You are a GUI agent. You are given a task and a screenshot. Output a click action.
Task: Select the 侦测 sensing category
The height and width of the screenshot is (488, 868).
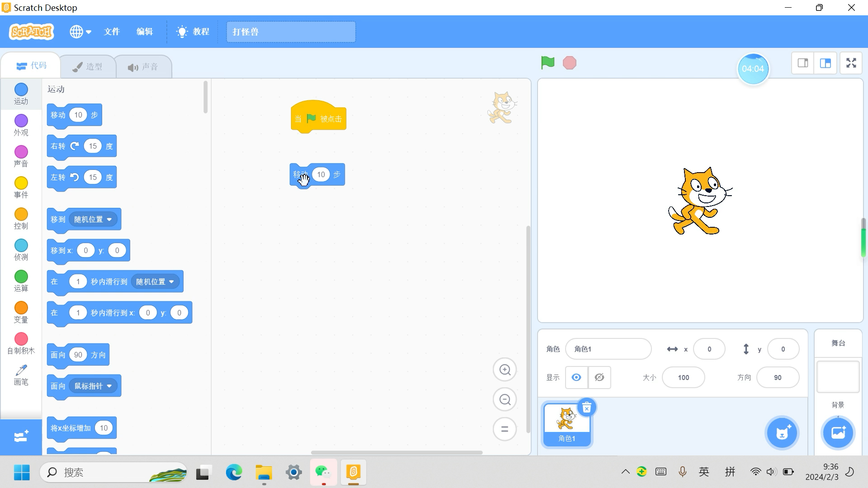click(21, 250)
